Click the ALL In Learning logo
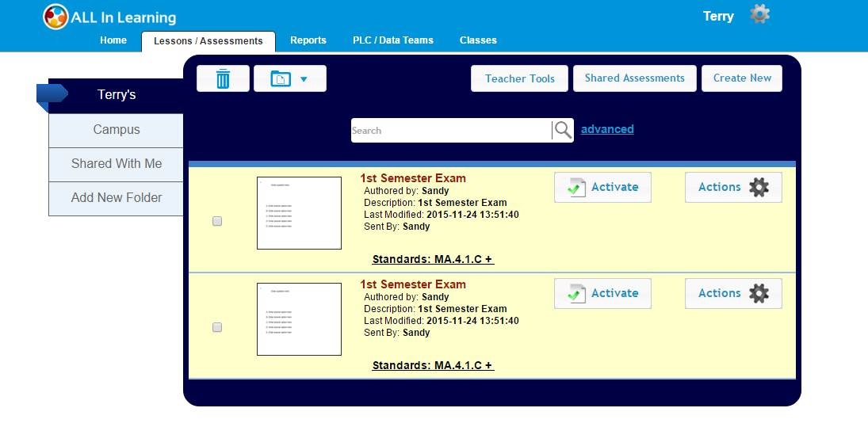Screen dimensions: 868x427 click(x=110, y=17)
